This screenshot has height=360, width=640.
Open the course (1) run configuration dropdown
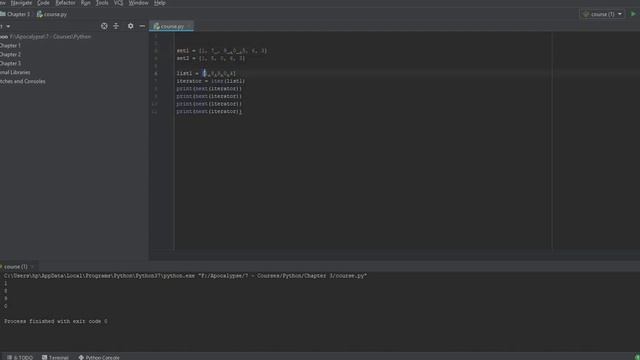(x=602, y=14)
